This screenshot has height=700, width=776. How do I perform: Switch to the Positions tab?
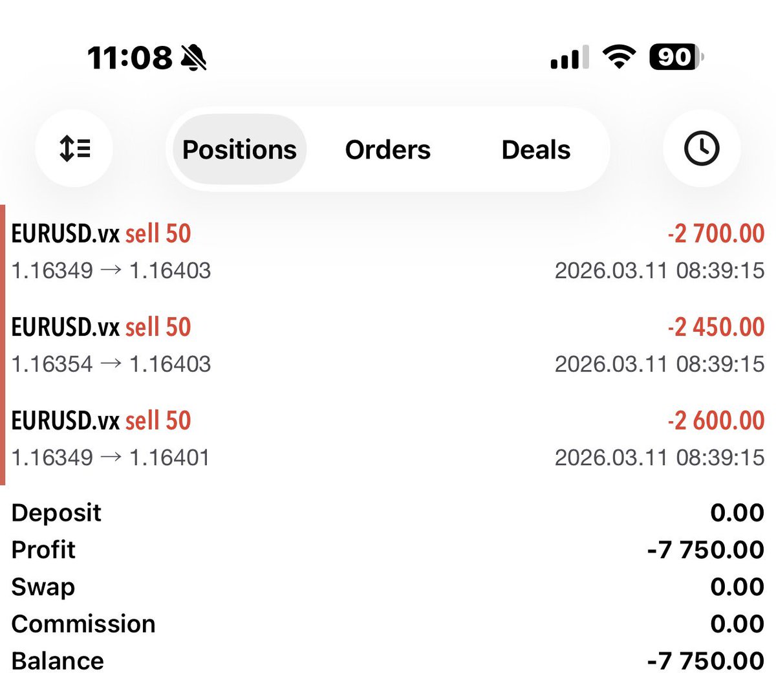(239, 149)
